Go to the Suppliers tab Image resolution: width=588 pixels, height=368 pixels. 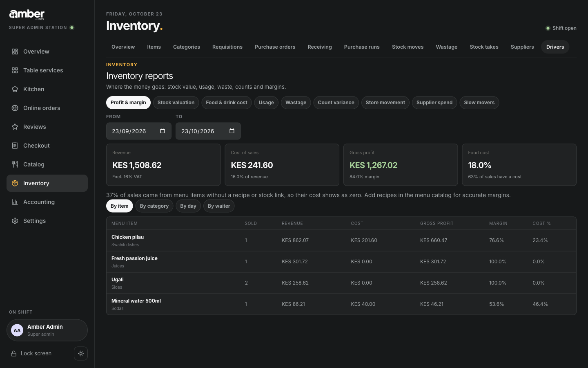point(522,47)
